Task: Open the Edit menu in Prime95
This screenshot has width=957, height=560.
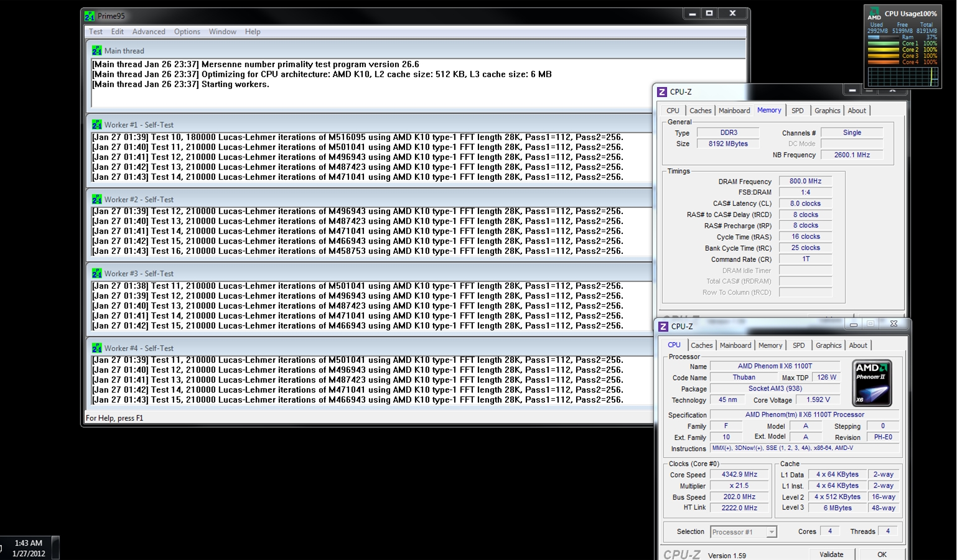Action: click(x=118, y=32)
